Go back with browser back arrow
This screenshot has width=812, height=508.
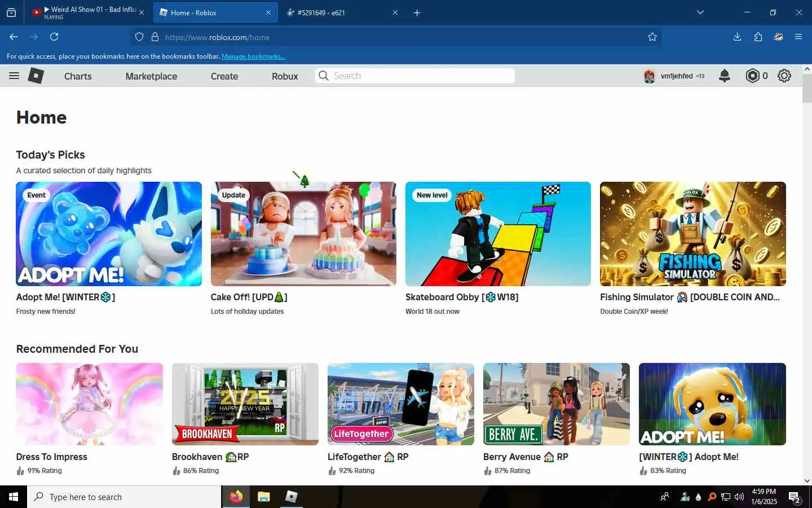coord(14,37)
